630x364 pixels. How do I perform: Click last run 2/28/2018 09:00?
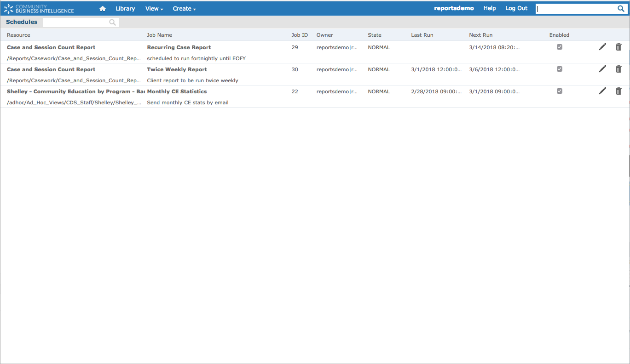click(x=436, y=91)
